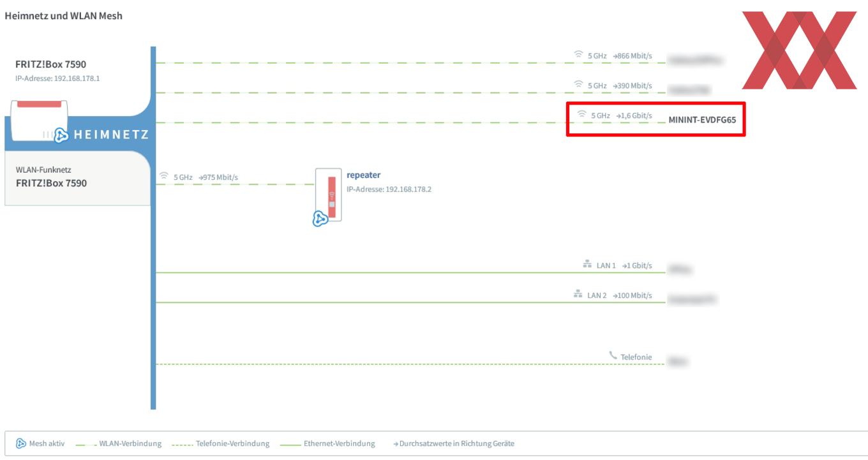868x460 pixels.
Task: Click Wi-Fi icon next to 390 Mbit/s
Action: click(x=578, y=85)
